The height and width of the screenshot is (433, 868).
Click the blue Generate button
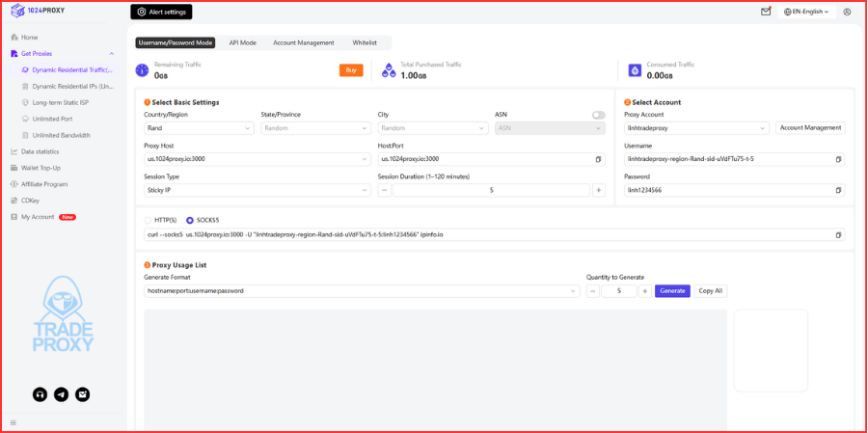[672, 291]
